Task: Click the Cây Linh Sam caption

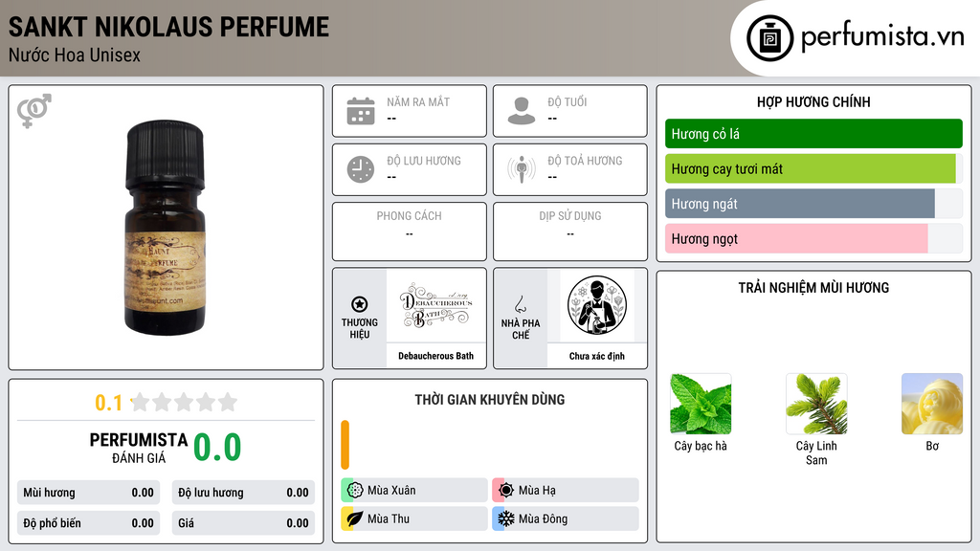Action: tap(816, 452)
